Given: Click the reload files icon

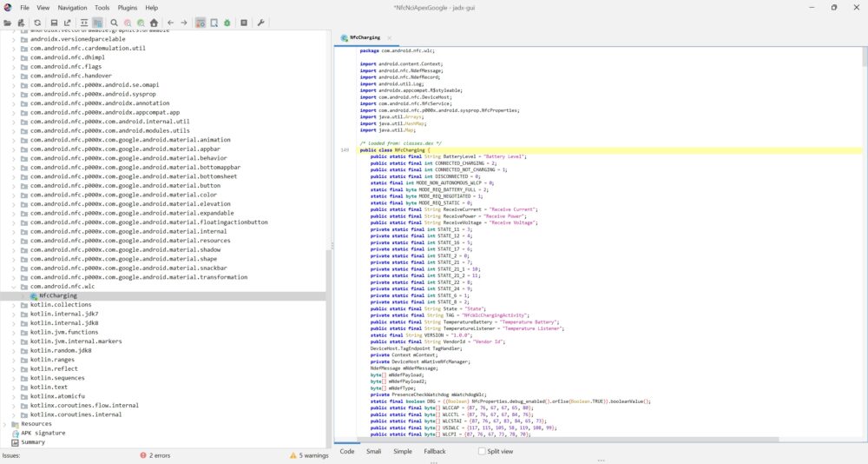Looking at the screenshot, I should 37,23.
